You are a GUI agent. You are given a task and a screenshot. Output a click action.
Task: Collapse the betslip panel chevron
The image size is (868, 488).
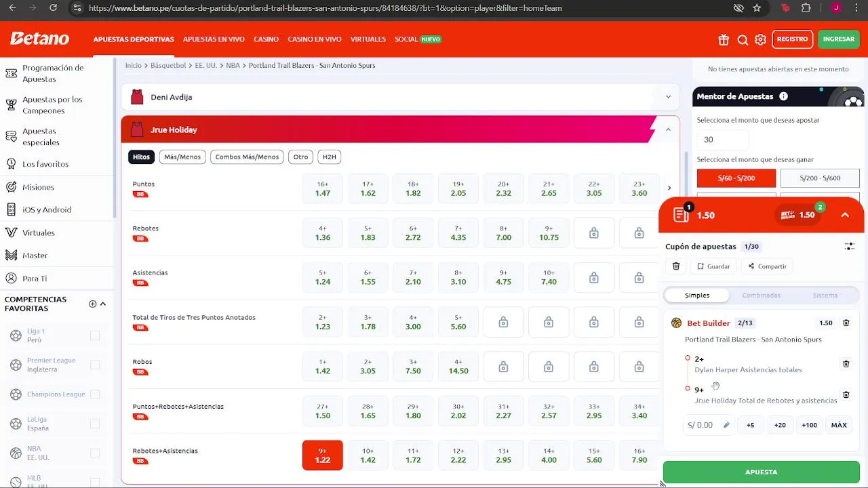click(x=845, y=215)
